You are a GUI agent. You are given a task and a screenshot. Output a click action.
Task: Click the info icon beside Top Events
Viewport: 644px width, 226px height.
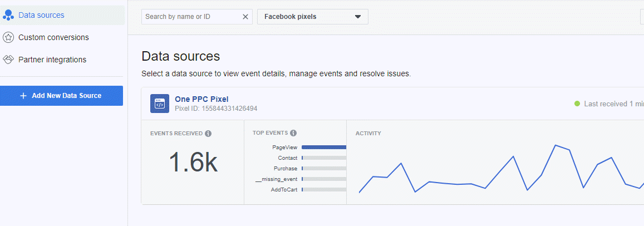[x=293, y=133]
